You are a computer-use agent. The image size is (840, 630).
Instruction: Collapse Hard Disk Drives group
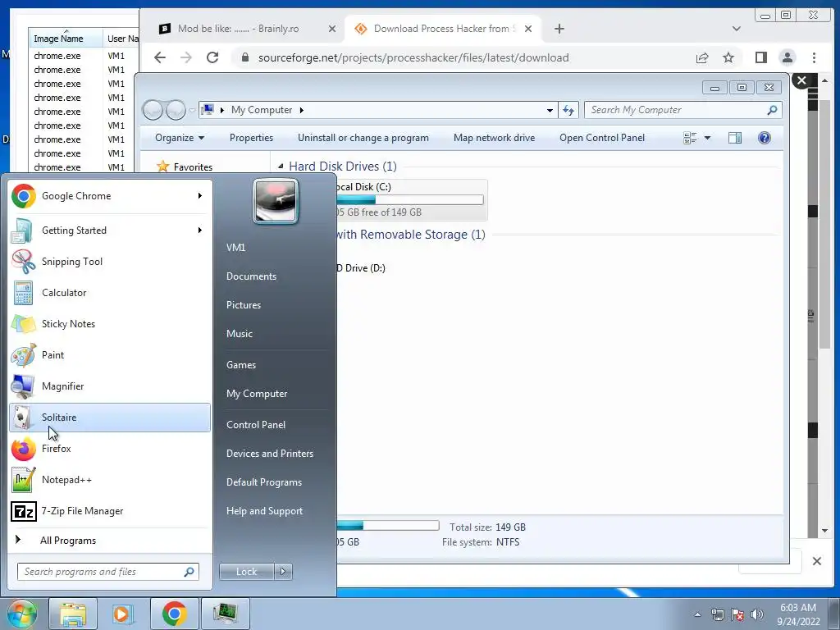[x=281, y=167]
